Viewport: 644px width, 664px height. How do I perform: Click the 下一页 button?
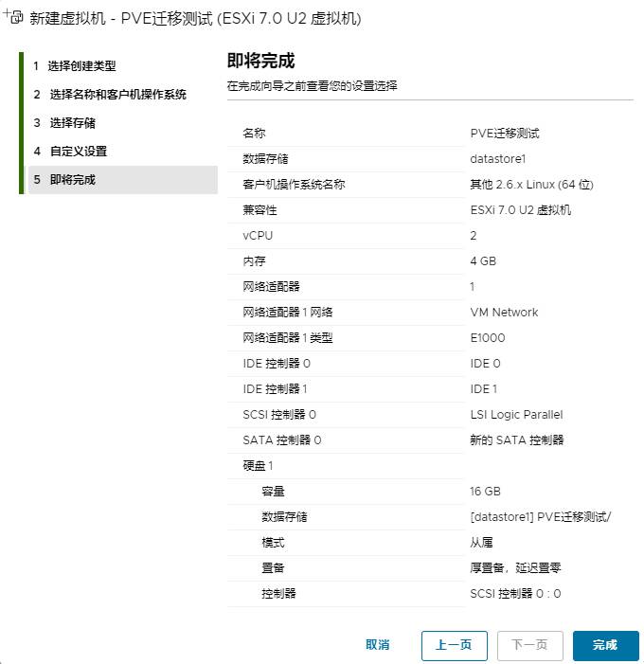click(529, 645)
